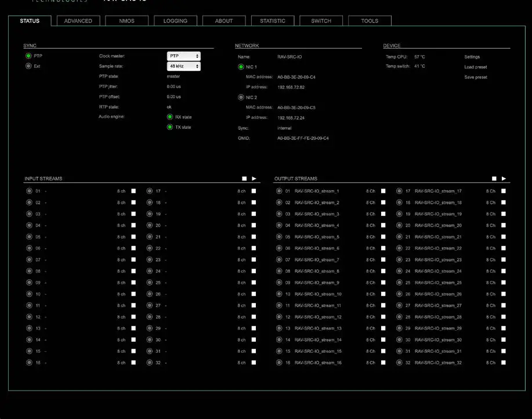Toggle checkbox for input stream 28
Viewport: 532px width, 419px height.
click(x=254, y=316)
